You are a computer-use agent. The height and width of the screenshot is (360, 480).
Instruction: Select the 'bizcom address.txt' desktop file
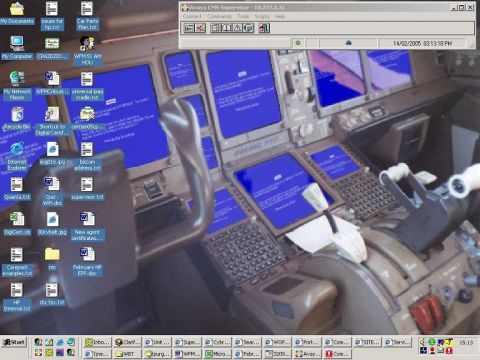coord(87,157)
